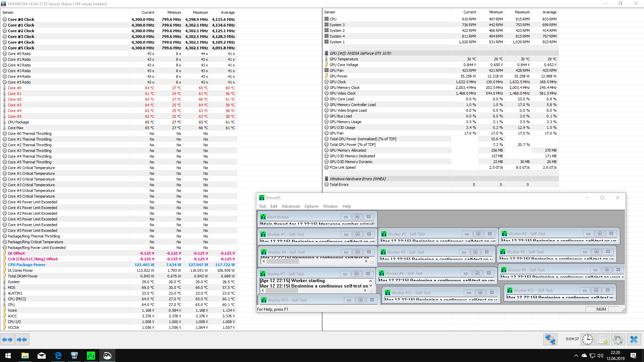This screenshot has height=362, width=644.
Task: Select the "GPU Core Voltage" sensor row
Action: [441, 65]
